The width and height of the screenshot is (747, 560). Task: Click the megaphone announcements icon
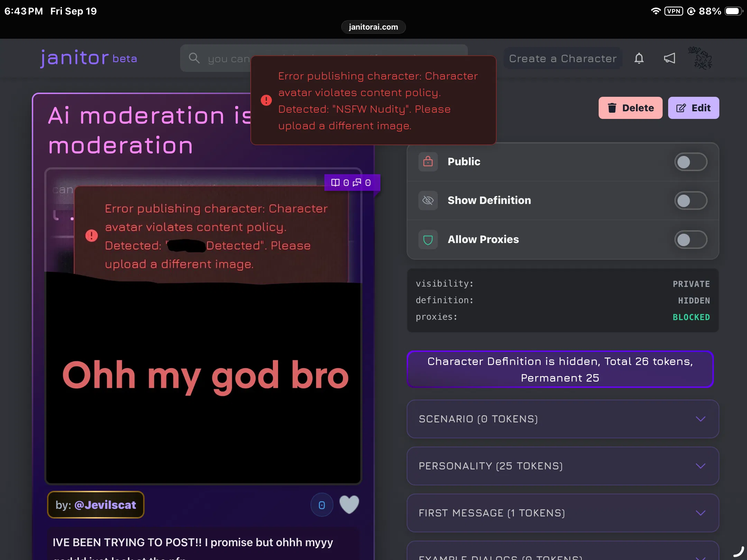(670, 58)
